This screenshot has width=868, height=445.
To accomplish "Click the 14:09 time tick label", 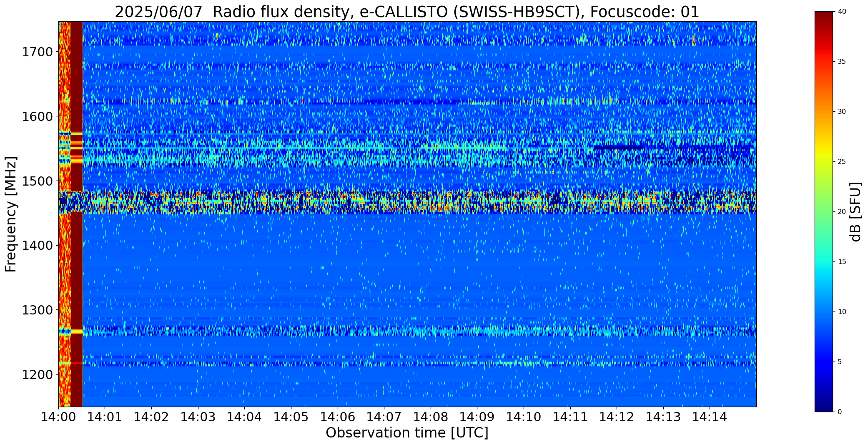I will click(477, 417).
